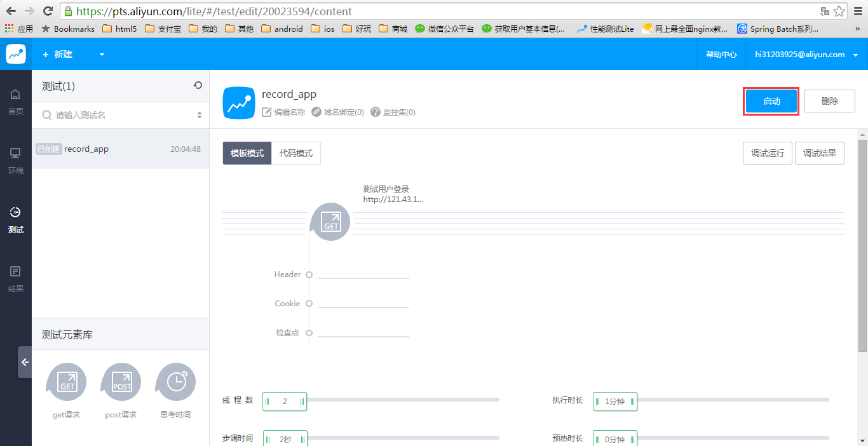Image resolution: width=868 pixels, height=446 pixels.
Task: Click the 调试运行 button
Action: [768, 153]
